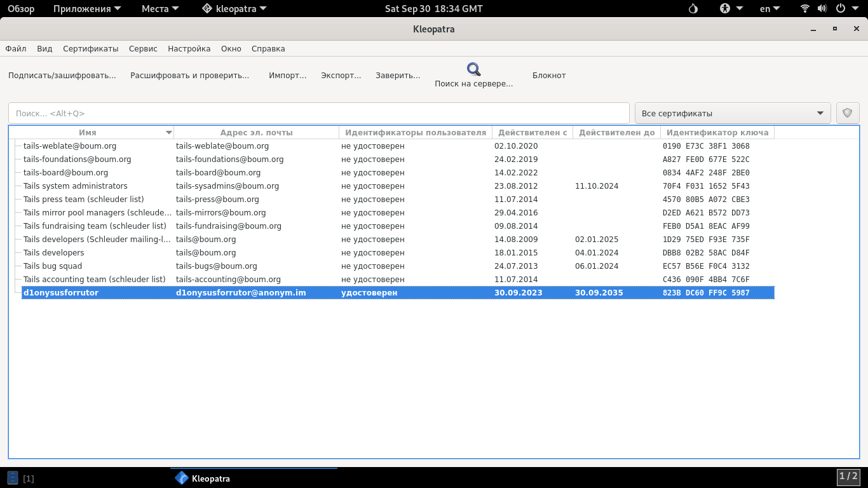Click the sort arrow on the 'Имя' column

point(168,133)
